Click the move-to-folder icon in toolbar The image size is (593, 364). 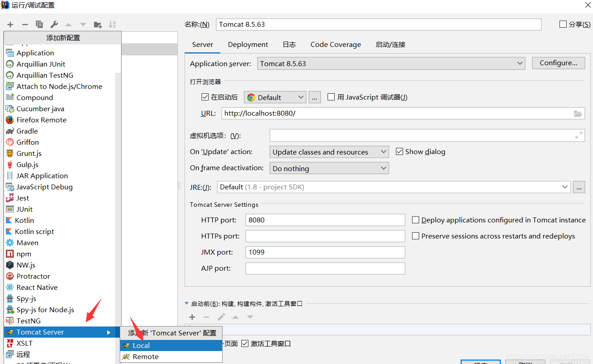pos(97,25)
